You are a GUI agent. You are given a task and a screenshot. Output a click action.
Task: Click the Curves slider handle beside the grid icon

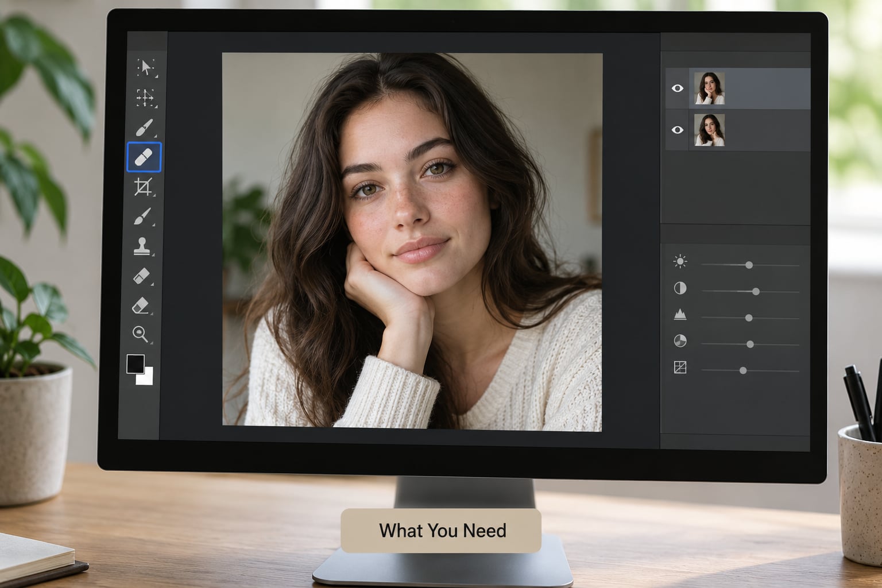[743, 370]
